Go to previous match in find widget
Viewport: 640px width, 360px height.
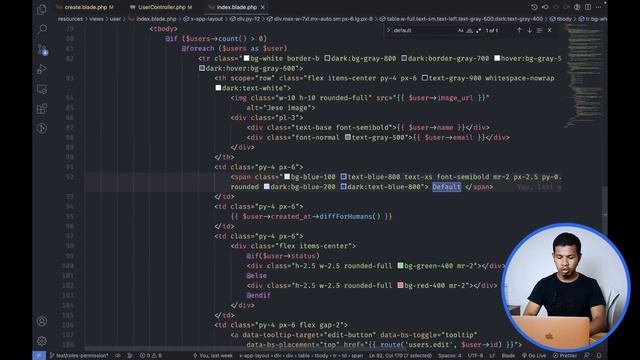click(x=519, y=30)
